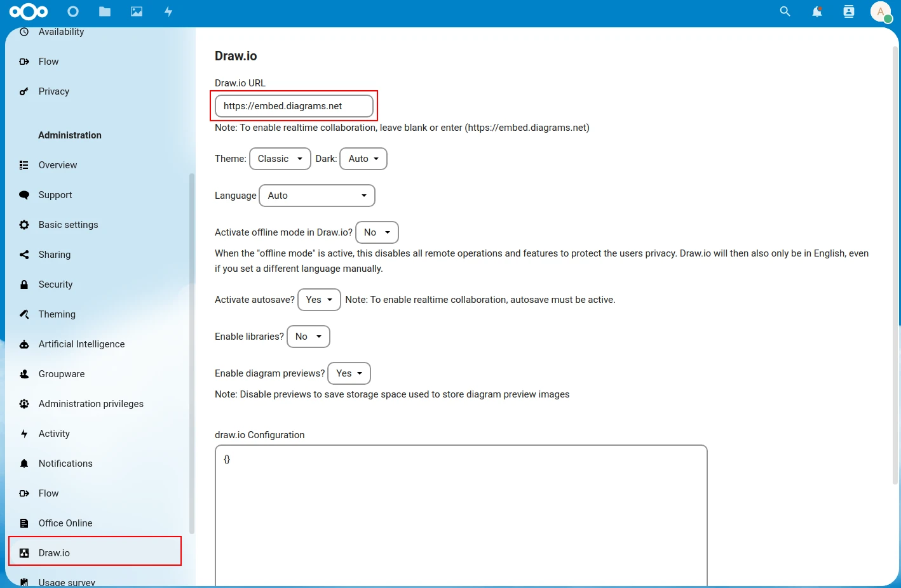Click the Artificial Intelligence robot icon

24,344
